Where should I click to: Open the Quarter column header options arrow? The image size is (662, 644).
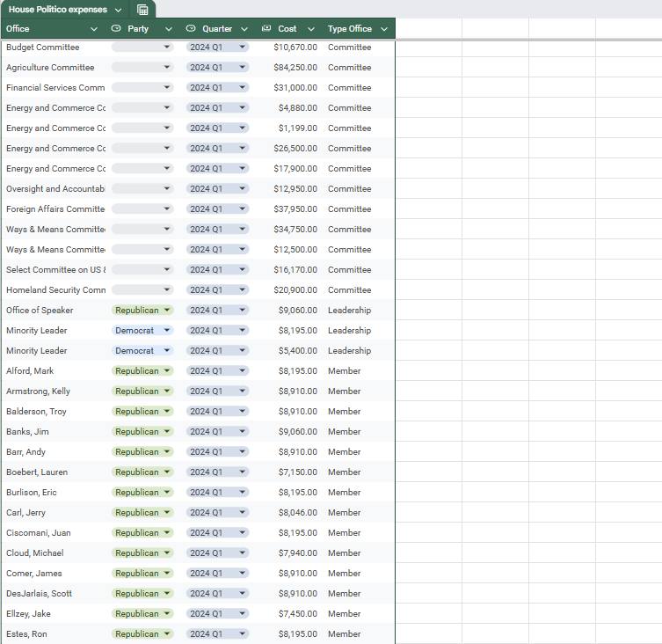tap(244, 29)
